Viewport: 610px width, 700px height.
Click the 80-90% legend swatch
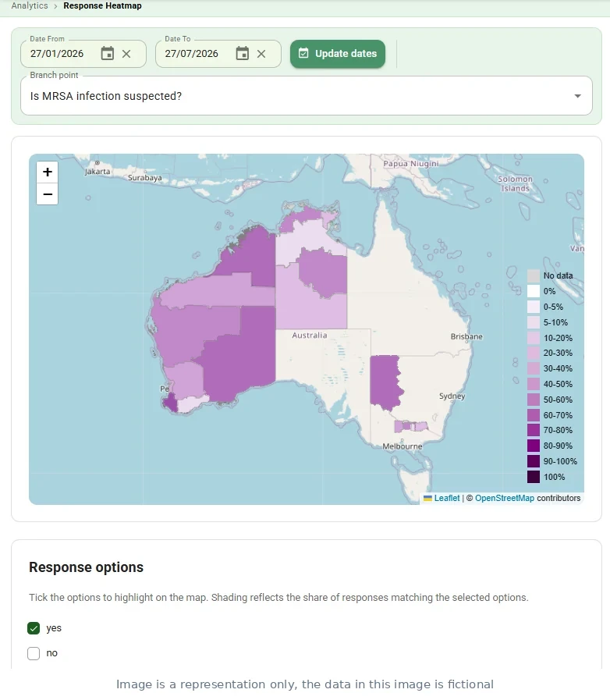(x=534, y=446)
